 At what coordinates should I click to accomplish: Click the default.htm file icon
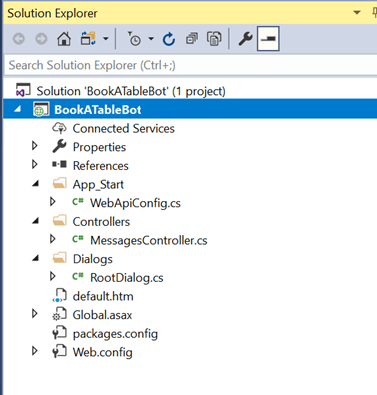59,296
